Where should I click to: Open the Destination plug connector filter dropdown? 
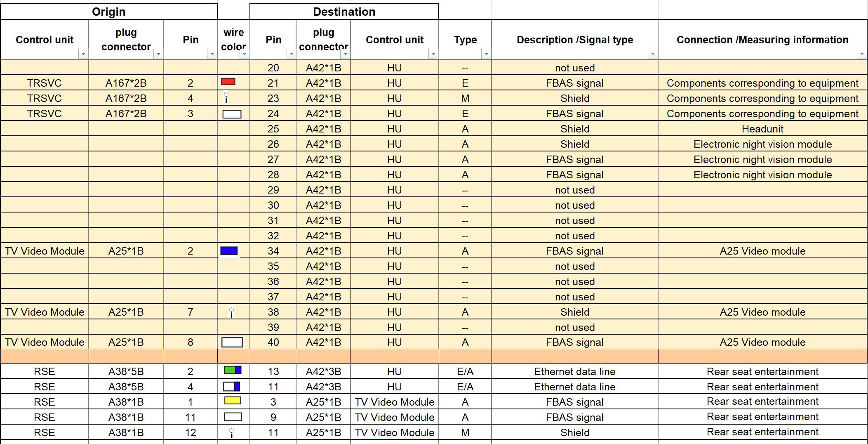346,54
